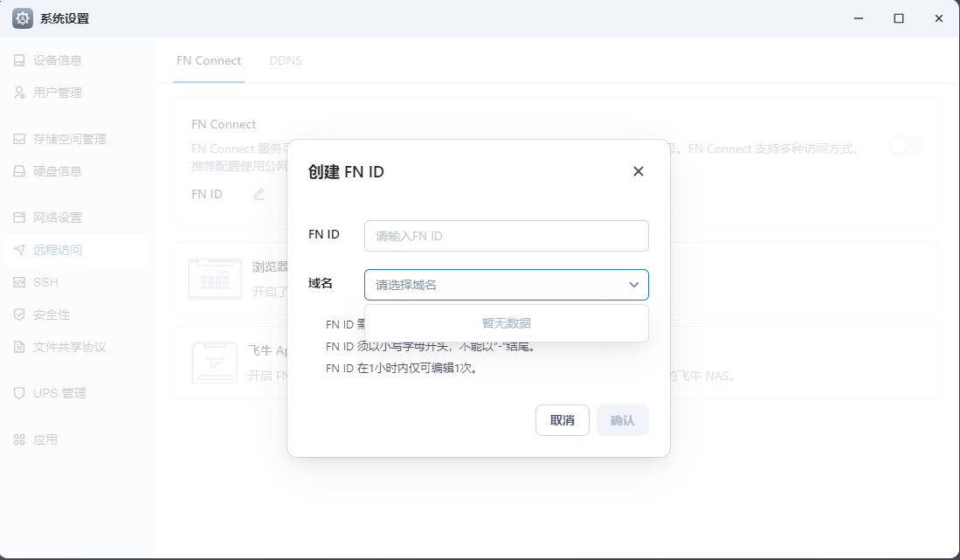Screen dimensions: 960x560
Task: Click the SSH terminal icon
Action: coord(19,282)
